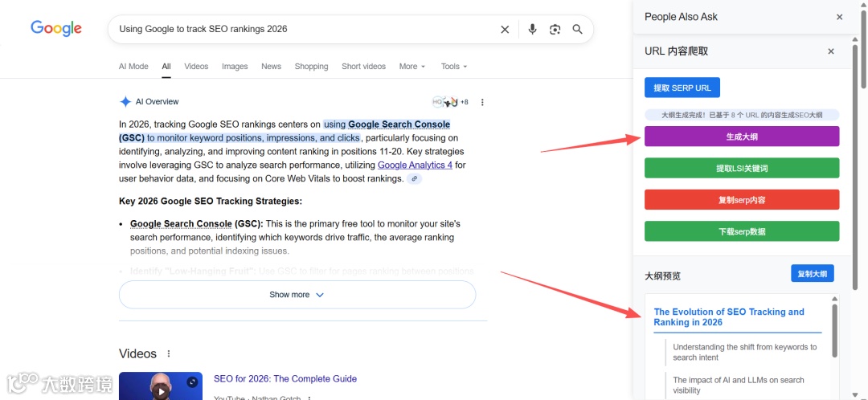This screenshot has width=868, height=400.
Task: Expand the More dropdown
Action: pos(412,67)
